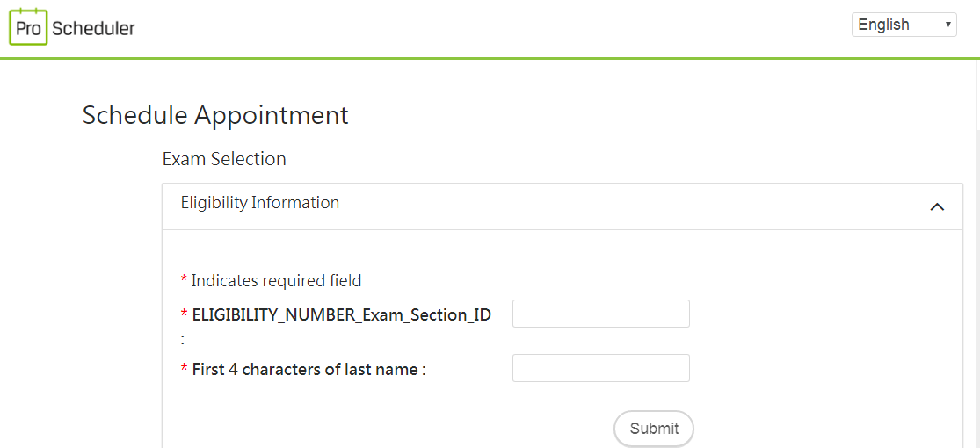Click the Scheduler wordmark beside the logo
This screenshot has height=448, width=980.
click(94, 28)
